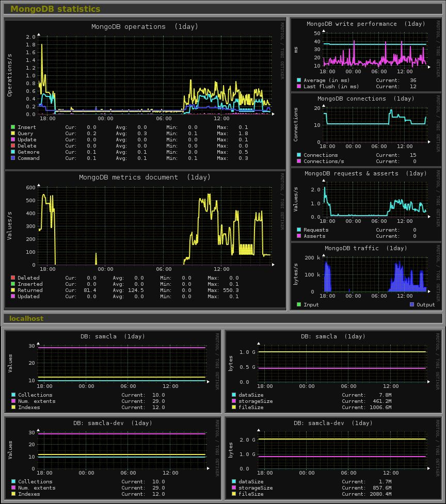Click the localhost section header
The width and height of the screenshot is (446, 504).
click(x=223, y=318)
